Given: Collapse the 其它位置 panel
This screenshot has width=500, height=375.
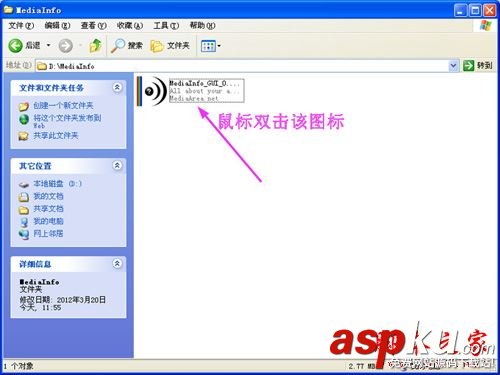Looking at the screenshot, I should point(117,166).
